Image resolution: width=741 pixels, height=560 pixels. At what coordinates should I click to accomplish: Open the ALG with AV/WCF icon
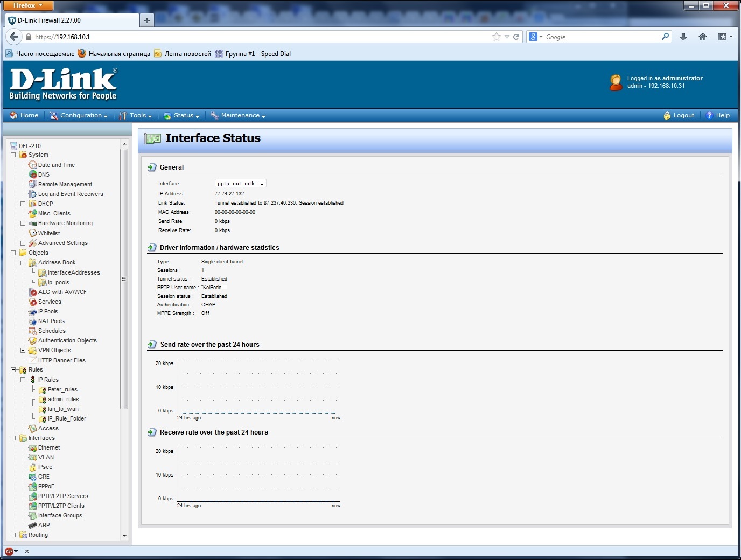(x=33, y=292)
